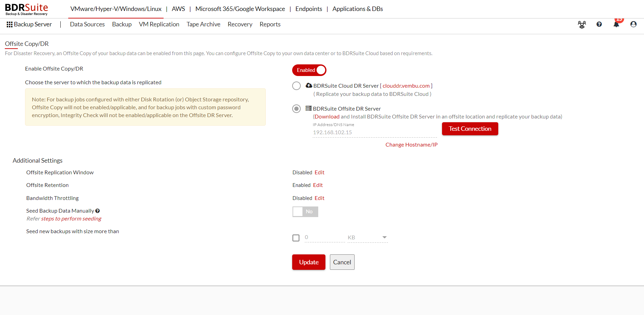Edit the Offsite Replication Window setting
Image resolution: width=644 pixels, height=315 pixels.
click(319, 173)
